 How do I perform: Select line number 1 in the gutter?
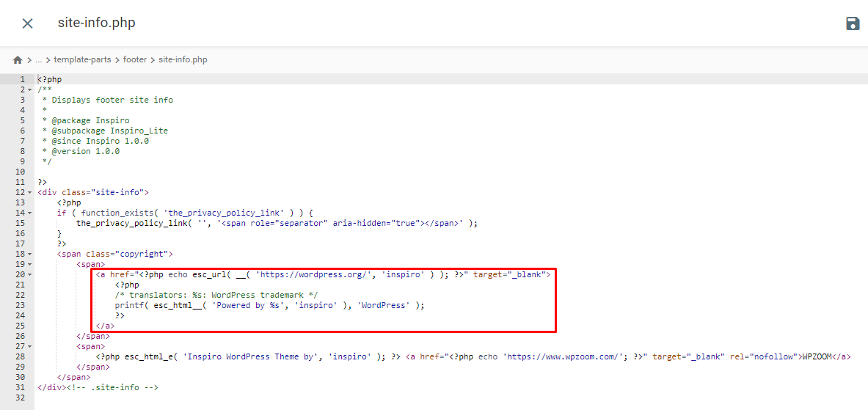click(22, 79)
